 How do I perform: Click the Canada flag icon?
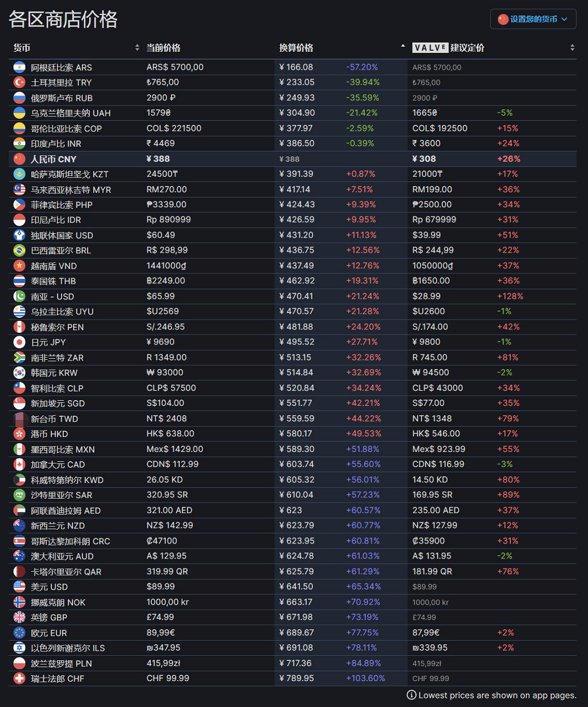[20, 465]
